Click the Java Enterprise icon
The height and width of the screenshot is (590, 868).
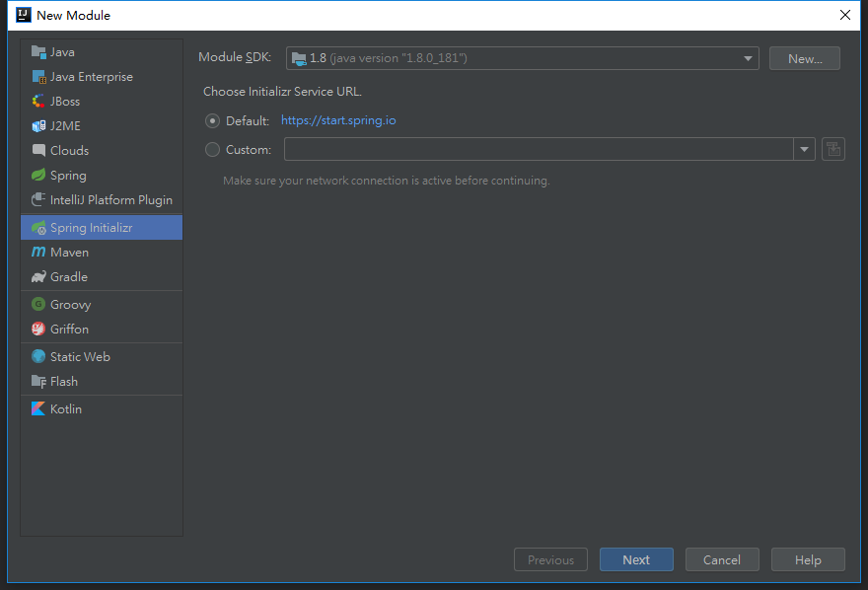(38, 77)
